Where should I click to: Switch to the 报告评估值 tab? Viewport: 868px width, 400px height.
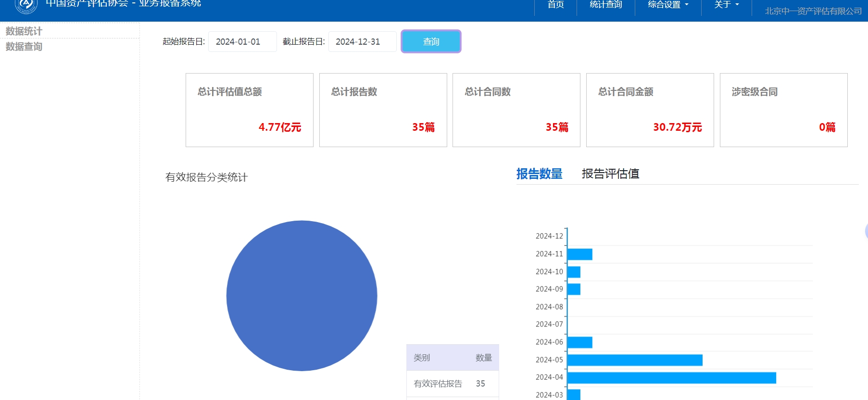click(610, 174)
